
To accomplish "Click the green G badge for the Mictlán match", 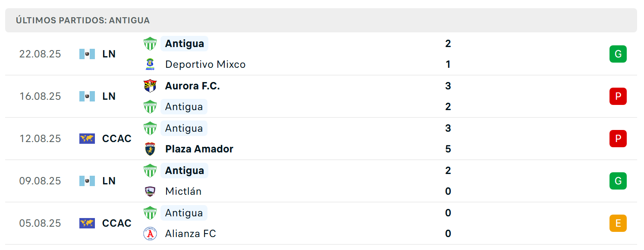I will [618, 181].
